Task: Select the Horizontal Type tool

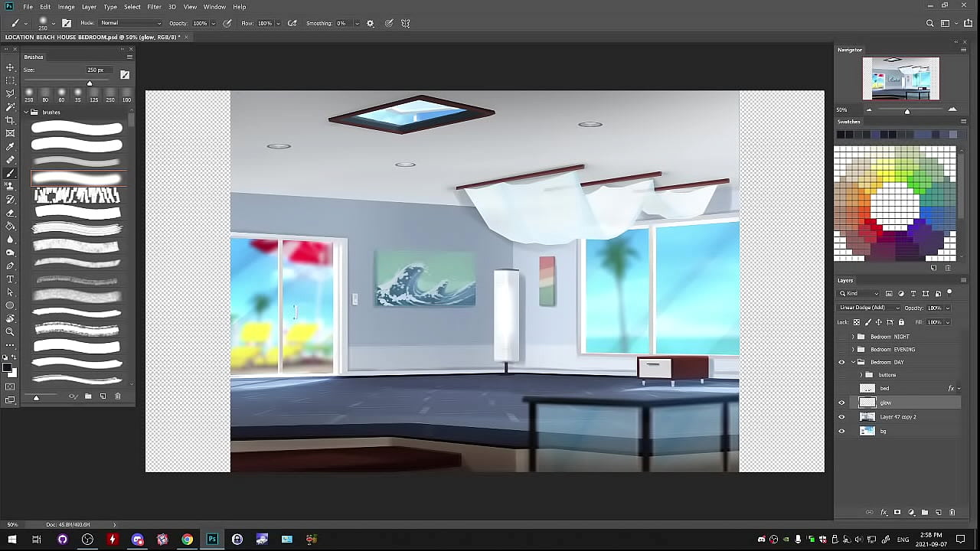Action: [10, 279]
